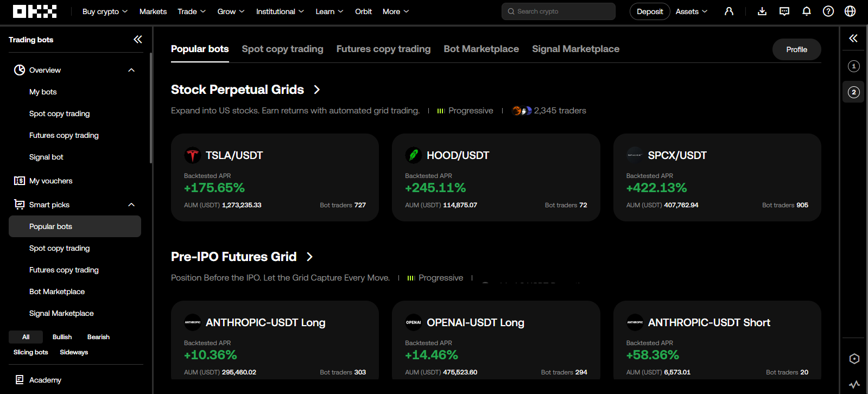
Task: Click the Overview pie chart icon
Action: (x=20, y=70)
